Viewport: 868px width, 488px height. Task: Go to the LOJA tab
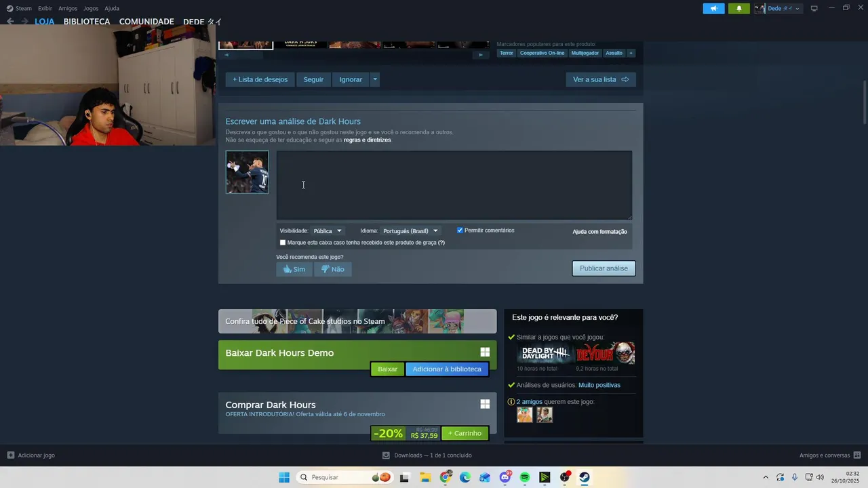[45, 22]
